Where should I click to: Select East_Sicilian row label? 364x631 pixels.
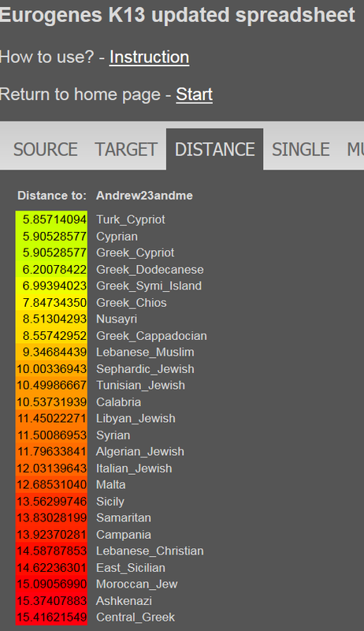(131, 568)
